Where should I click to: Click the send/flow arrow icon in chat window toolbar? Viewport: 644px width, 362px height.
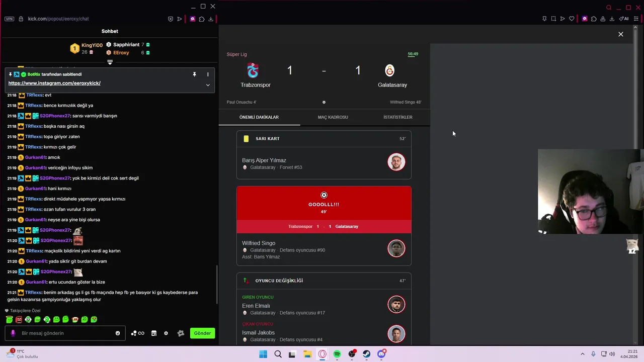click(x=180, y=19)
